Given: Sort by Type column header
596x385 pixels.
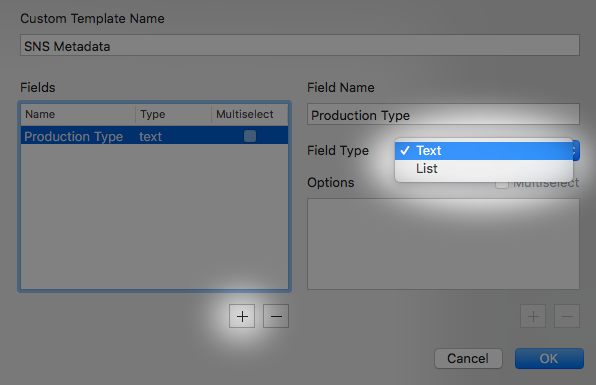Looking at the screenshot, I should point(173,114).
